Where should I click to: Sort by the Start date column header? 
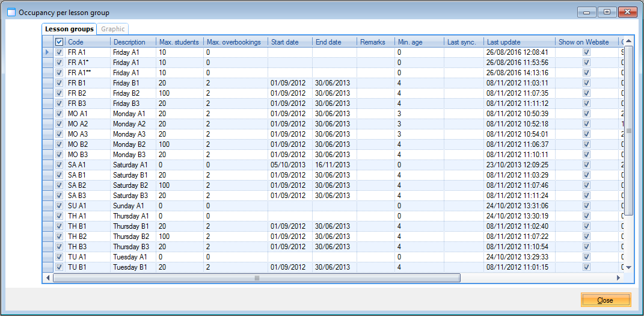290,42
